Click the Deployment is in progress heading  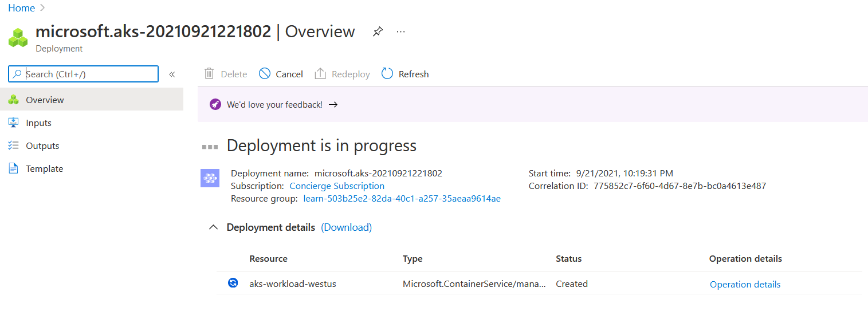click(321, 145)
